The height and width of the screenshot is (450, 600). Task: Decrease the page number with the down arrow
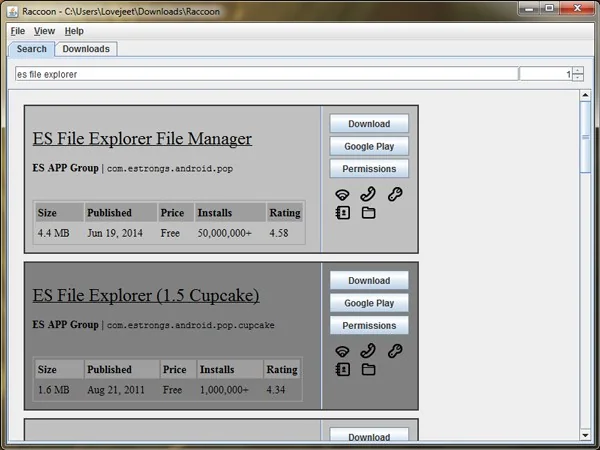(x=578, y=77)
